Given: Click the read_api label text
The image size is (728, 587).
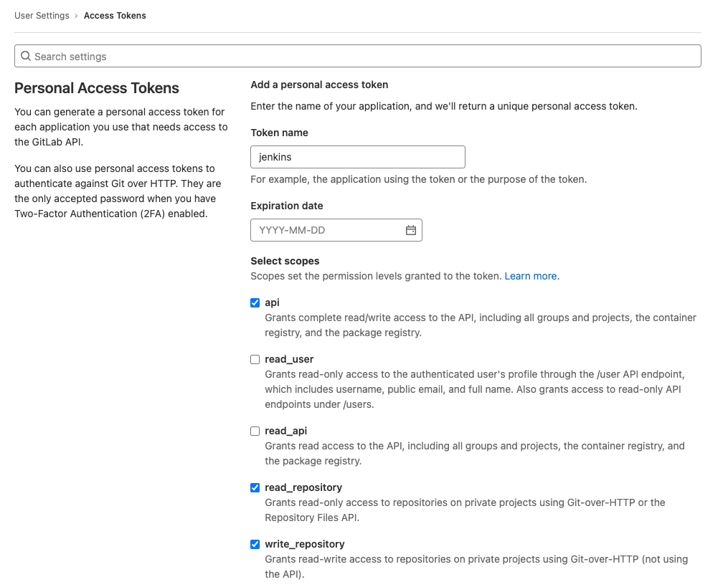Looking at the screenshot, I should click(285, 431).
